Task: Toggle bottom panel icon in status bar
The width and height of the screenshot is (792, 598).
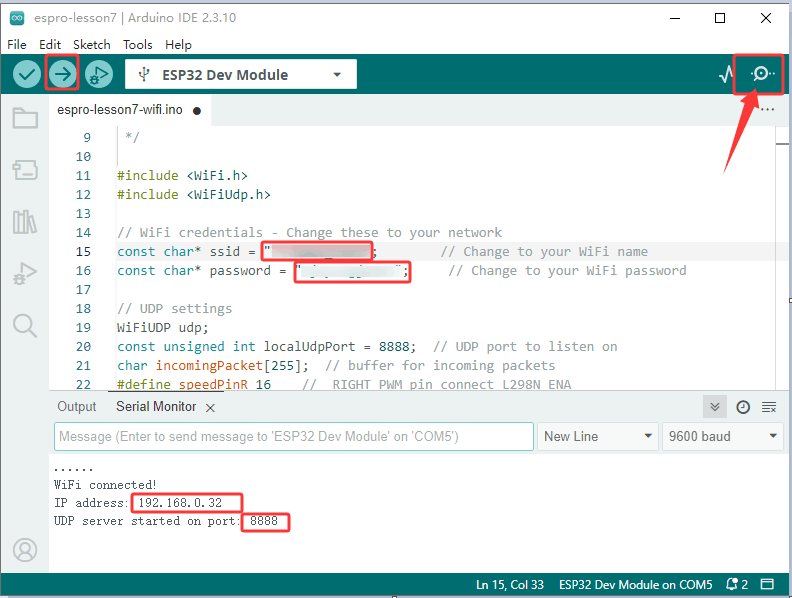Action: point(767,584)
